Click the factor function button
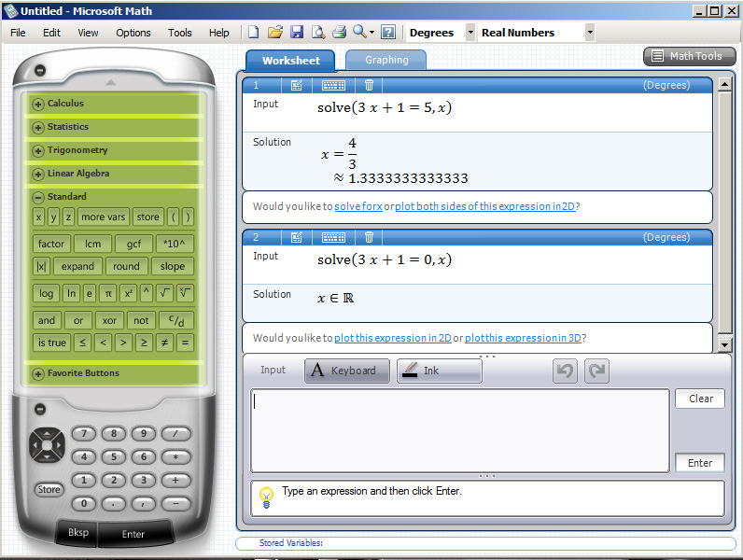743x560 pixels. pos(51,244)
